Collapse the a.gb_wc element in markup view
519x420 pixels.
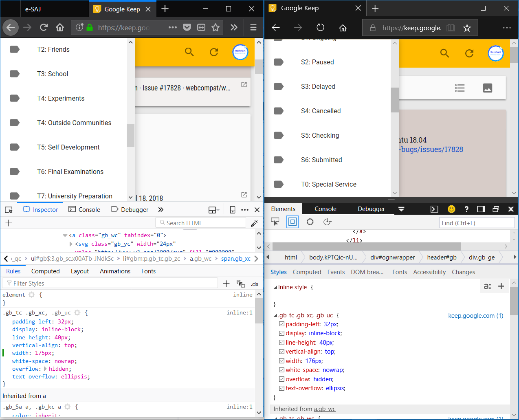tap(65, 235)
